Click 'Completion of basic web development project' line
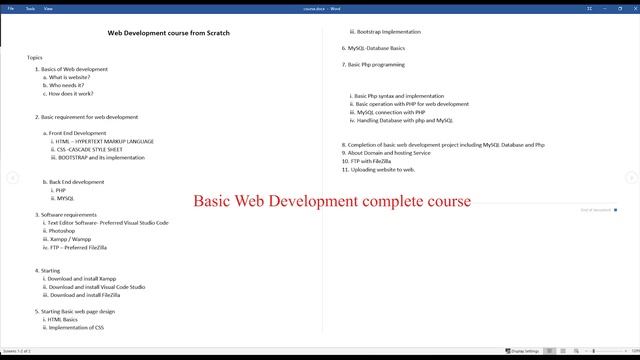Viewport: 640px width, 360px height. [446, 145]
